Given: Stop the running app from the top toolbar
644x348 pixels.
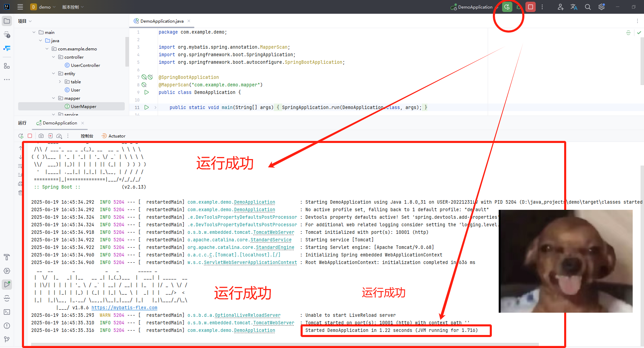Looking at the screenshot, I should point(531,7).
